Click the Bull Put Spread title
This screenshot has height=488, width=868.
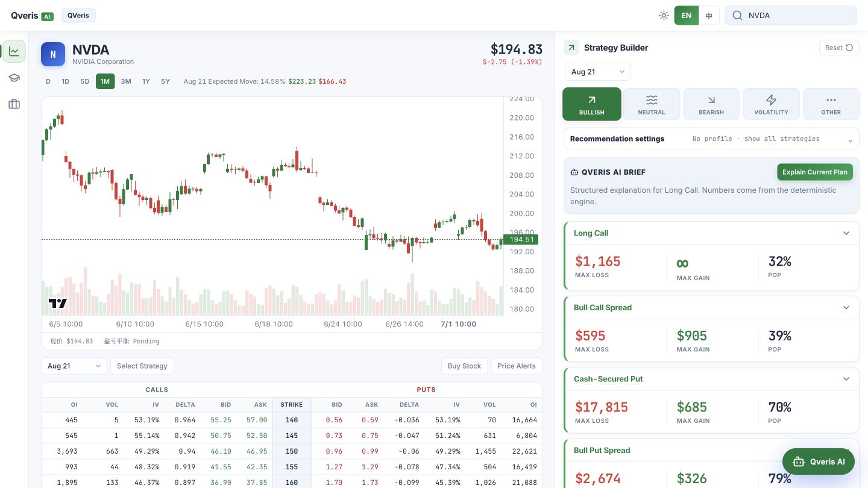[602, 451]
